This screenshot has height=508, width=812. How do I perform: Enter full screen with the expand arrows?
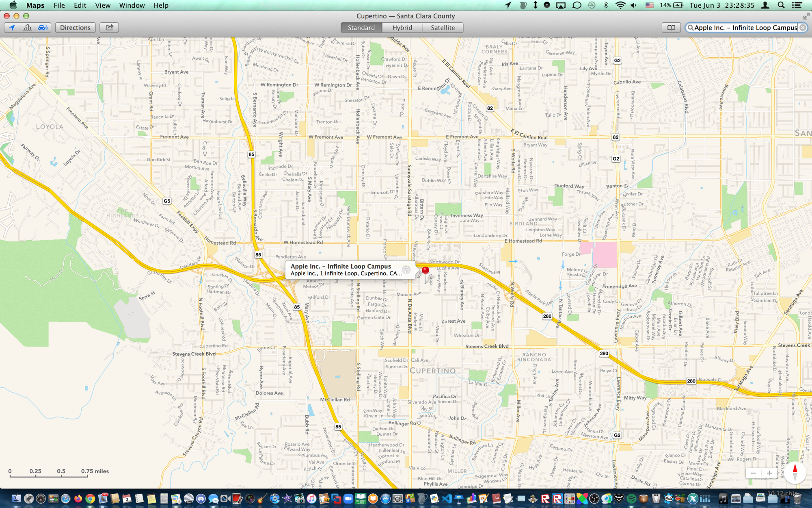[x=806, y=16]
